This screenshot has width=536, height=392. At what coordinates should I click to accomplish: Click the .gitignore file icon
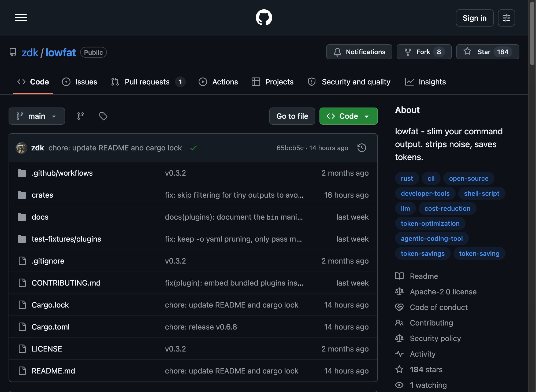pos(22,261)
